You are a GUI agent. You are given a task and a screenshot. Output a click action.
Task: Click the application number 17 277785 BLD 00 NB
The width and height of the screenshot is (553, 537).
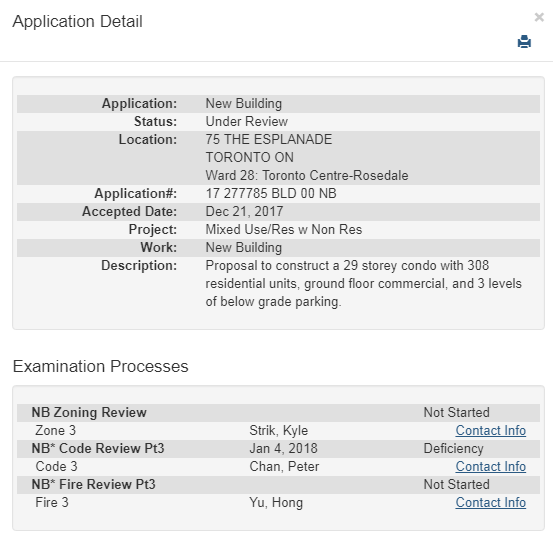(x=271, y=193)
